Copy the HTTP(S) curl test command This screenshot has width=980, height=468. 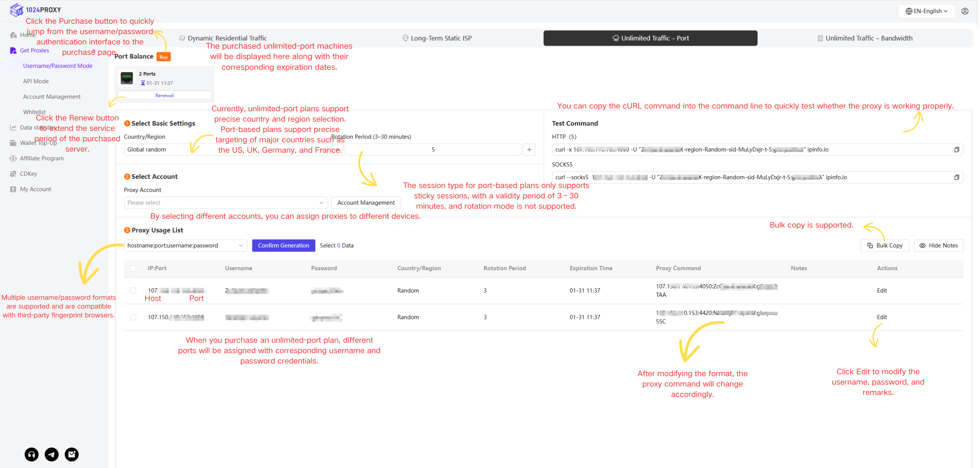coord(956,150)
